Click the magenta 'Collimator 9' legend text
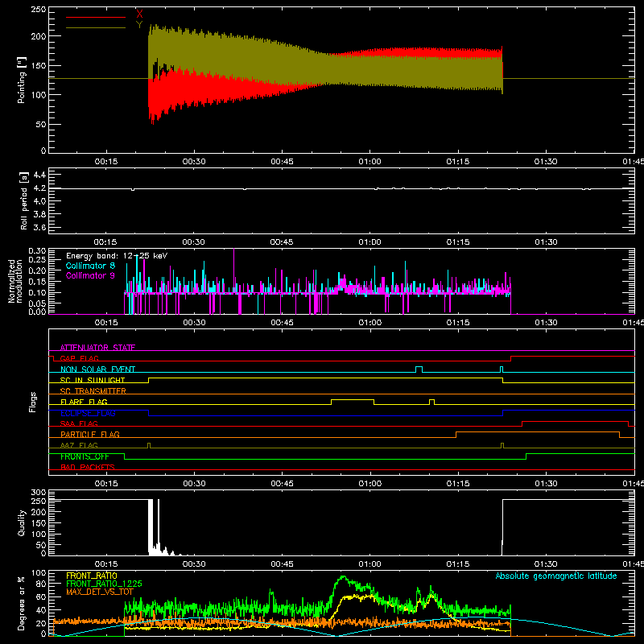Image resolution: width=644 pixels, height=644 pixels. [x=90, y=275]
